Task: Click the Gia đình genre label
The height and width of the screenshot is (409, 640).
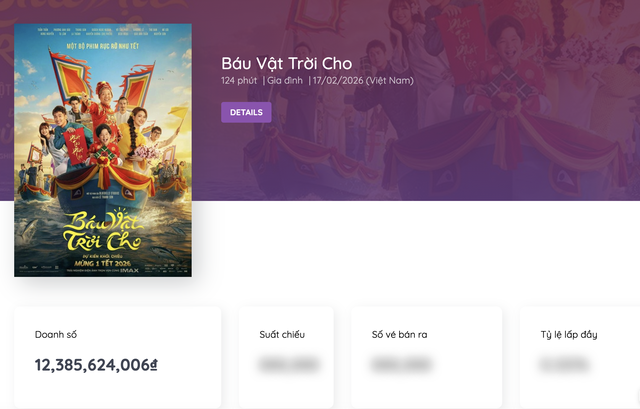Action: tap(285, 81)
